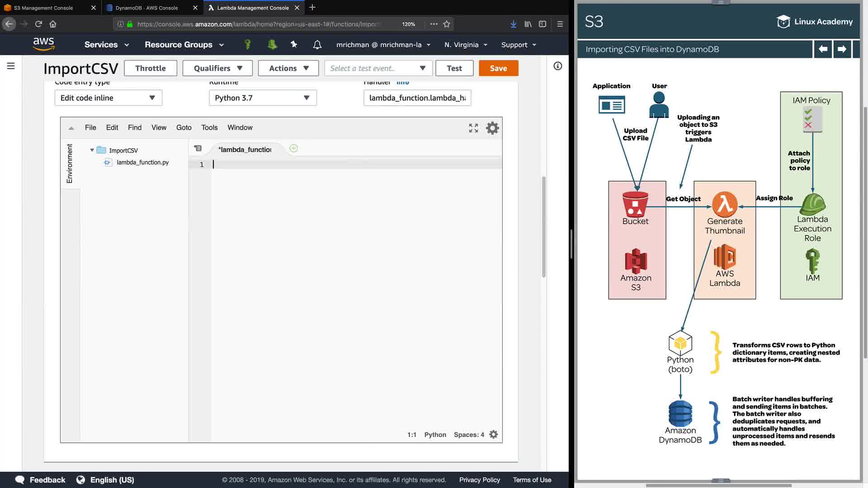Click the page vertical scrollbar
Screen dimensions: 868x488
click(x=543, y=226)
